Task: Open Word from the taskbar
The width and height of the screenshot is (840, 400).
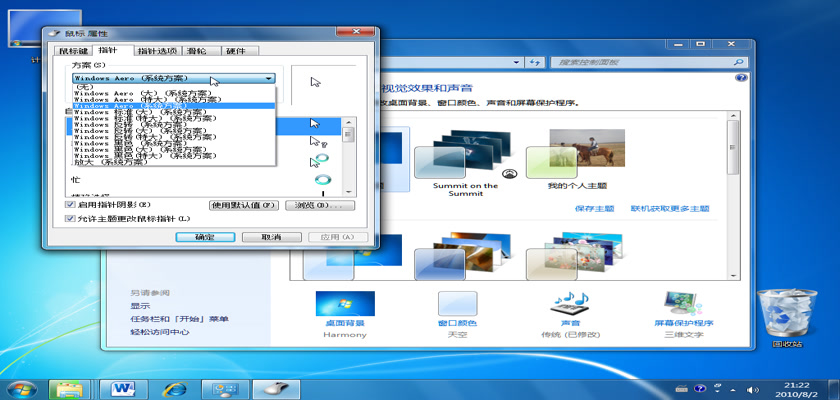Action: [x=124, y=387]
